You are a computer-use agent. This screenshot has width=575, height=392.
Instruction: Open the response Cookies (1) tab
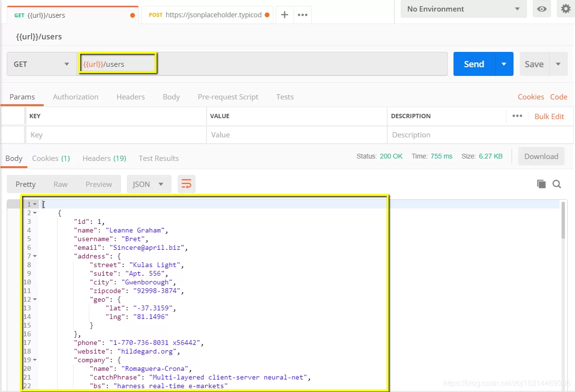click(x=51, y=159)
